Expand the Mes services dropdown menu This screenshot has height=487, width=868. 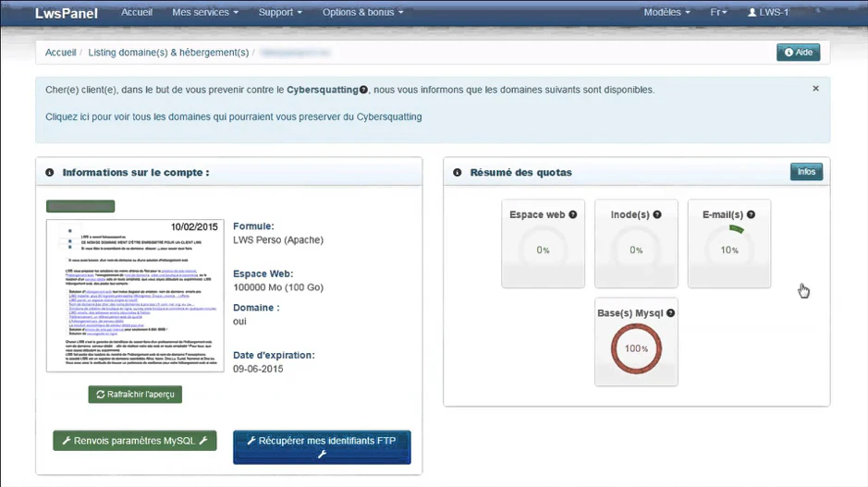[x=205, y=12]
